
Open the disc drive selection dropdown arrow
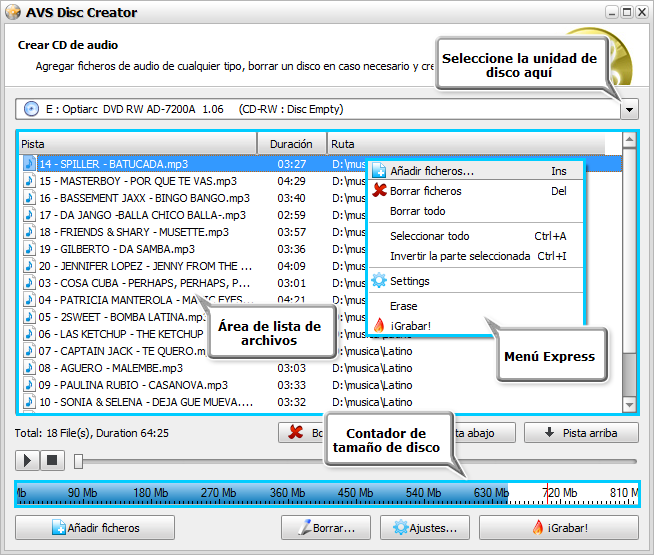[x=629, y=110]
